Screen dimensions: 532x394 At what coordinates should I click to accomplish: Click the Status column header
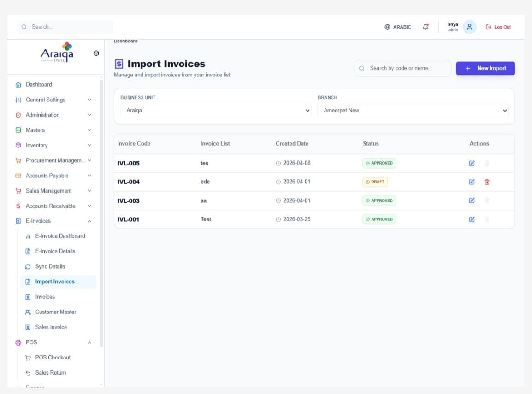pos(371,144)
